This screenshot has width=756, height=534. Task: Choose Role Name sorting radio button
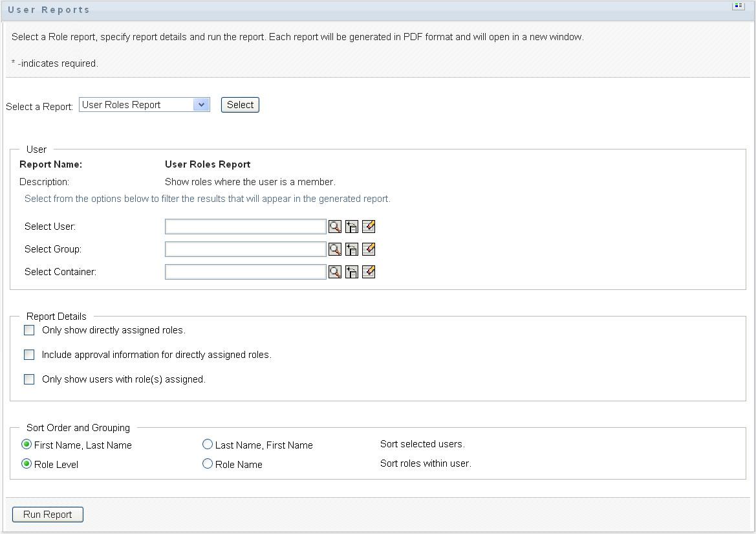click(208, 464)
